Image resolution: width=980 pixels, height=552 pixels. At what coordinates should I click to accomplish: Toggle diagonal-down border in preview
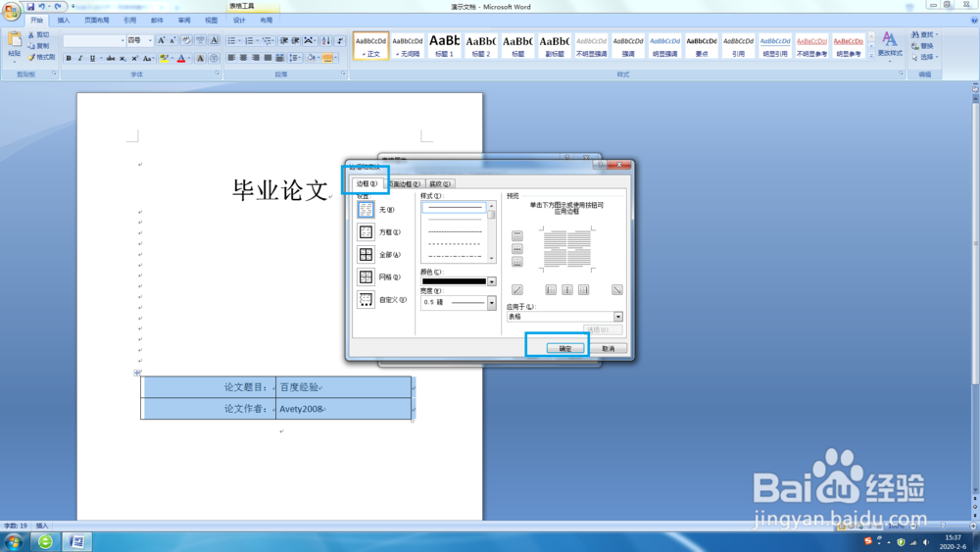click(616, 290)
